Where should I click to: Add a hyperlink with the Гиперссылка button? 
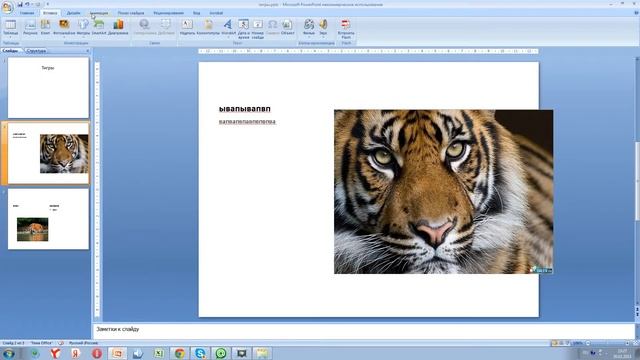point(144,27)
